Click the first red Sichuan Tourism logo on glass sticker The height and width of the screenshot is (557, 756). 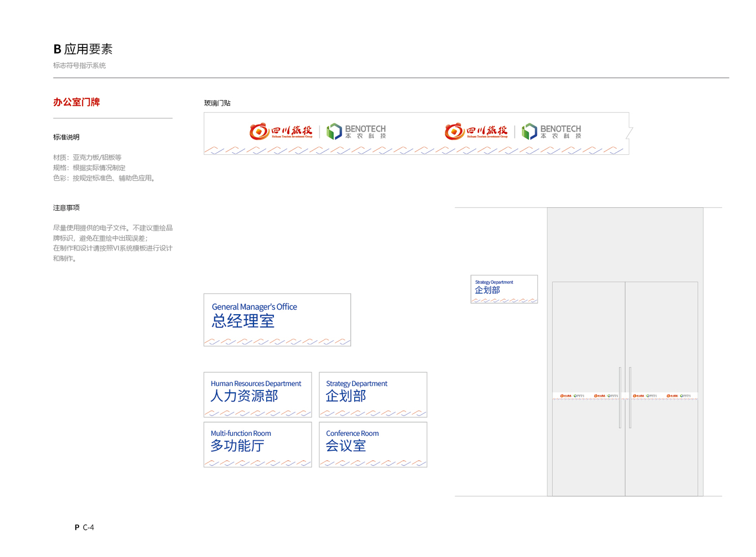tap(281, 131)
